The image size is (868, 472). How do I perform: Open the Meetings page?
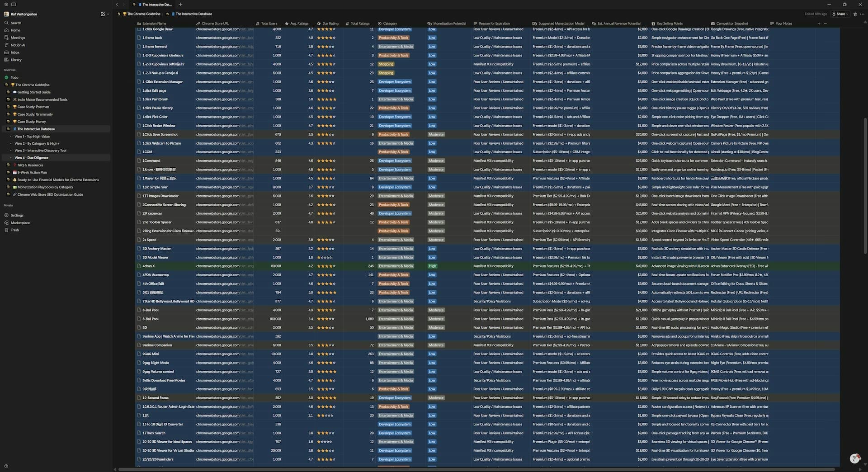17,38
